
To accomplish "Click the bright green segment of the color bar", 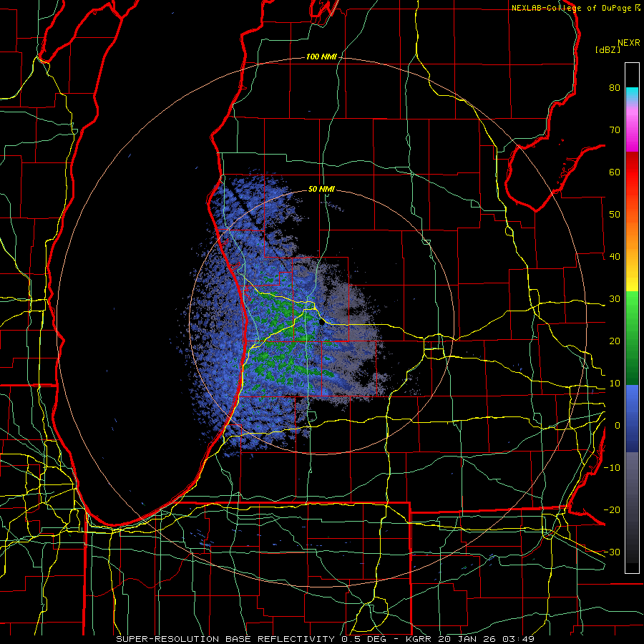I will [x=632, y=303].
